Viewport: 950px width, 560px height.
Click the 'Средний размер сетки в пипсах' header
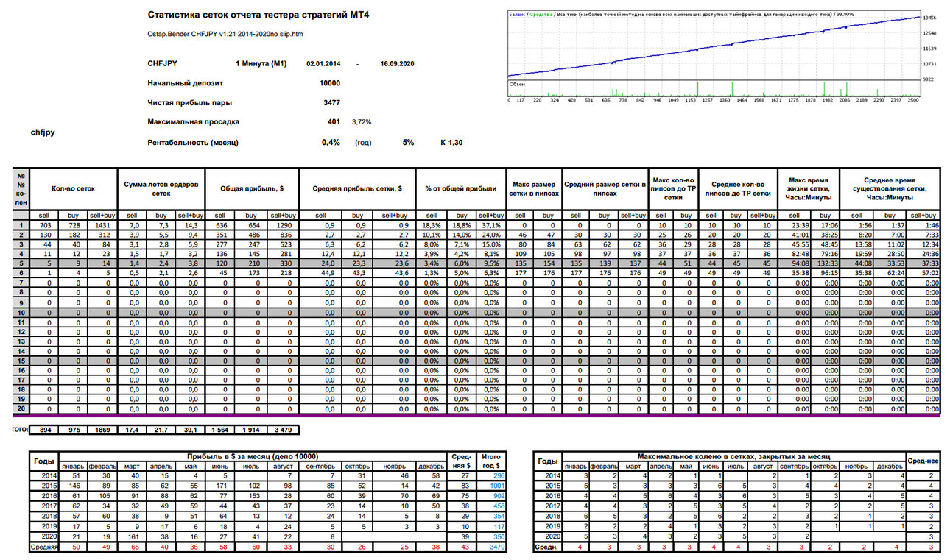pos(605,188)
